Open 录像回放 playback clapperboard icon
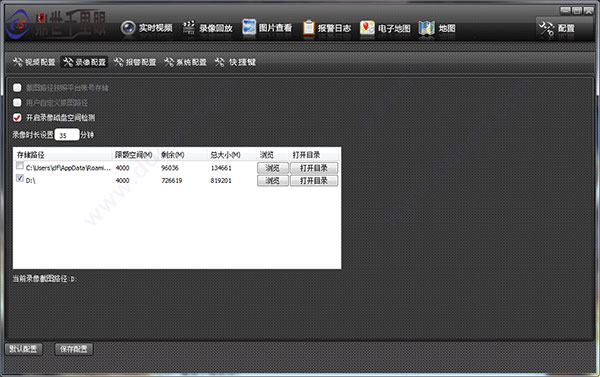The width and height of the screenshot is (600, 377). (189, 28)
